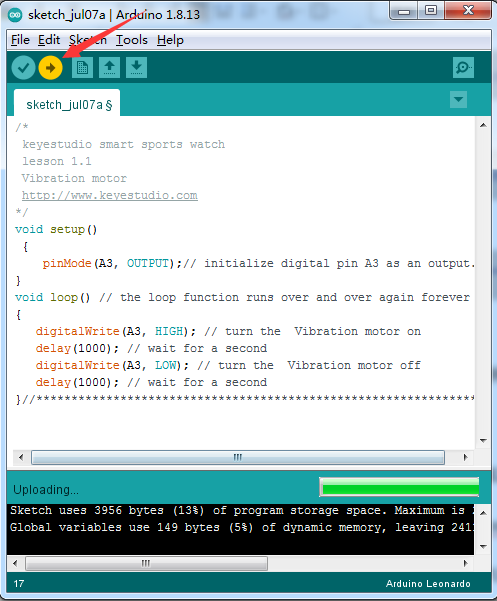Click the 'lesson 1.1' comment line

click(57, 161)
